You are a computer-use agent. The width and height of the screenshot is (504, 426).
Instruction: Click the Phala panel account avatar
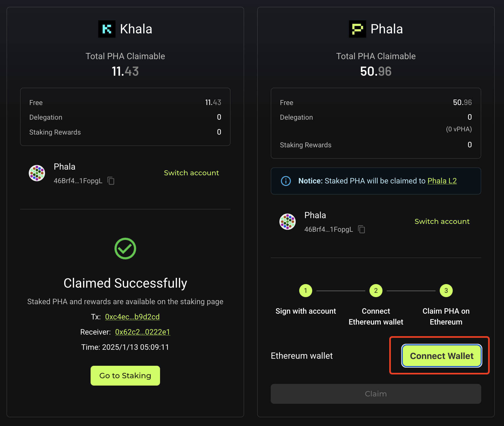[288, 222]
